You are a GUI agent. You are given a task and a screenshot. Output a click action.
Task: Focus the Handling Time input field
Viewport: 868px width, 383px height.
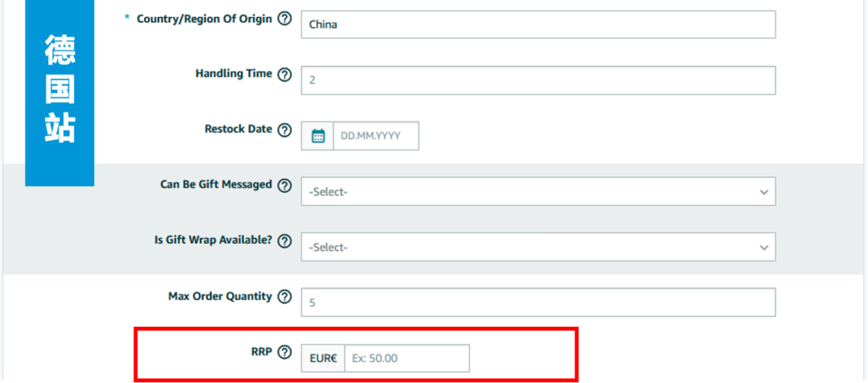tap(538, 80)
